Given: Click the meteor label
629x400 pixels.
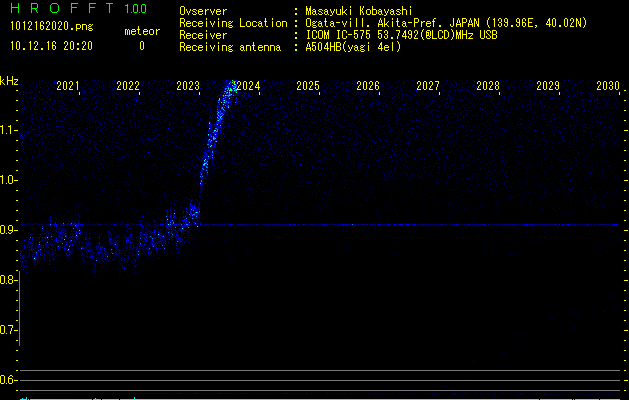Looking at the screenshot, I should pos(141,31).
